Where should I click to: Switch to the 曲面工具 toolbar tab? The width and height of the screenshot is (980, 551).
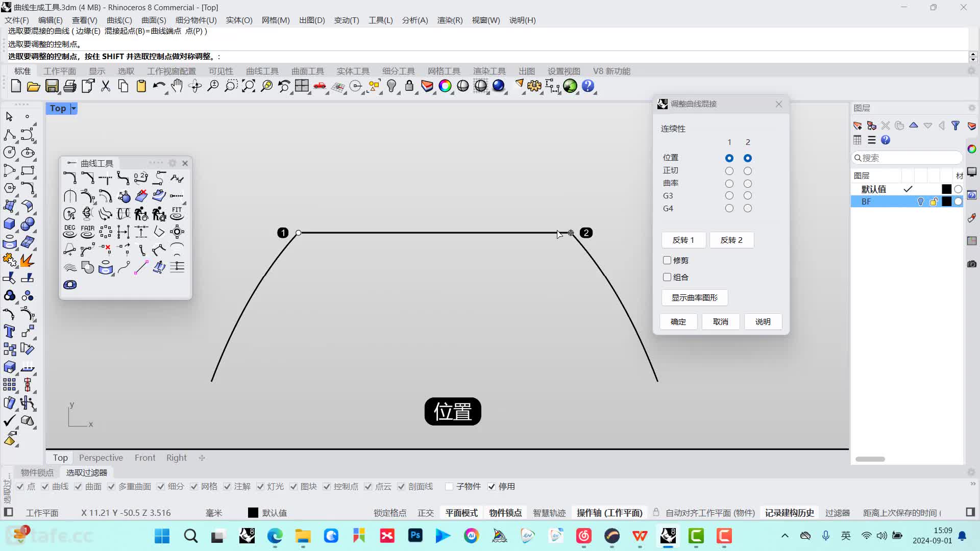(308, 71)
